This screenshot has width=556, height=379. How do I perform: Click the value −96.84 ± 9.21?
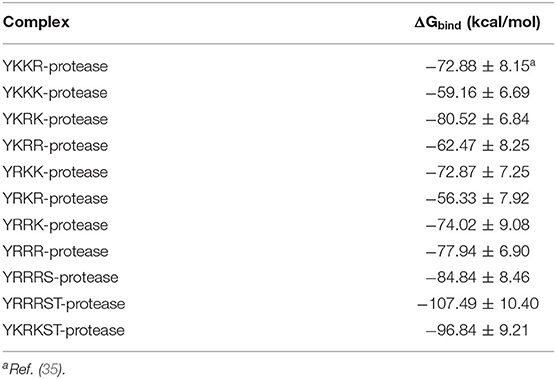click(477, 330)
